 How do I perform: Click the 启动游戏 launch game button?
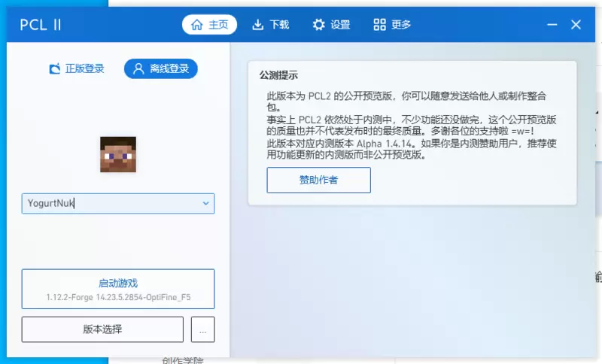118,289
